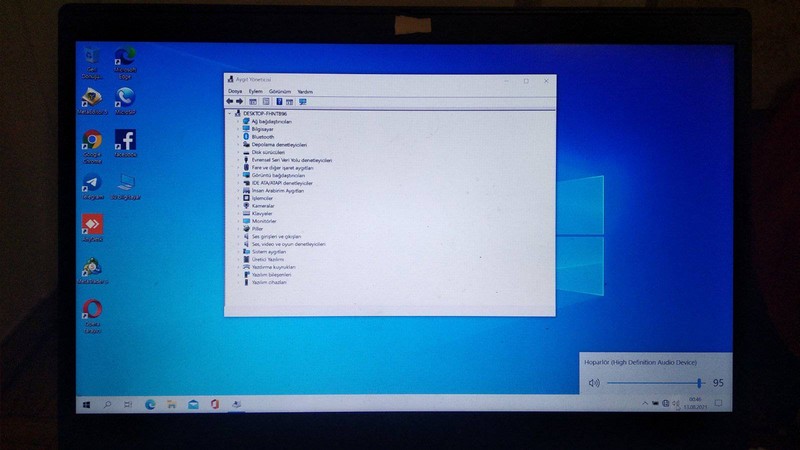Open MetaTrader 5 desktop shortcut
This screenshot has height=450, width=800.
point(92,271)
